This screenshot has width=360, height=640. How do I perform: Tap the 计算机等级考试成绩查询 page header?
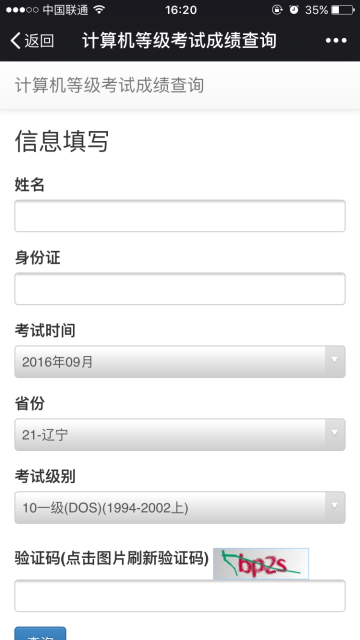(109, 86)
